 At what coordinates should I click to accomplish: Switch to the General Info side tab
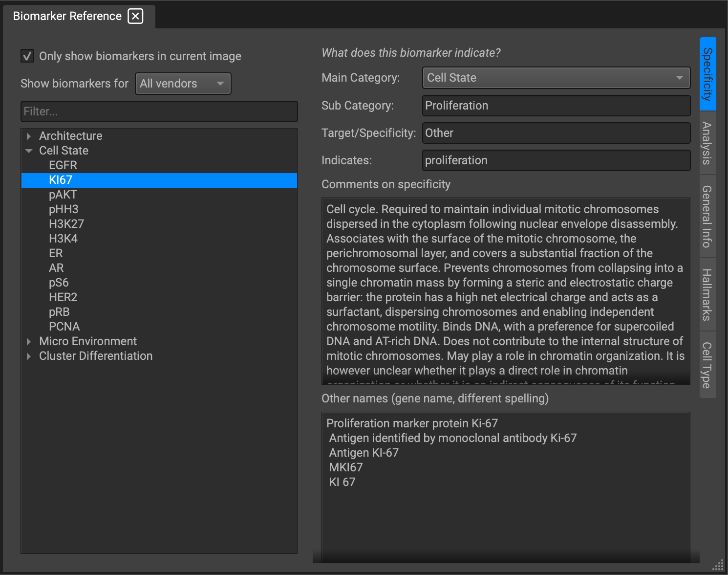coord(707,216)
